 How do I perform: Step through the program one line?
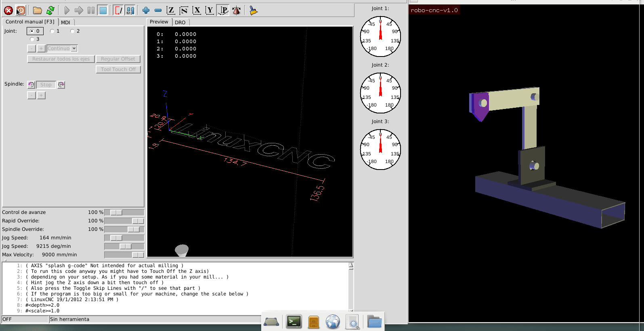click(79, 10)
